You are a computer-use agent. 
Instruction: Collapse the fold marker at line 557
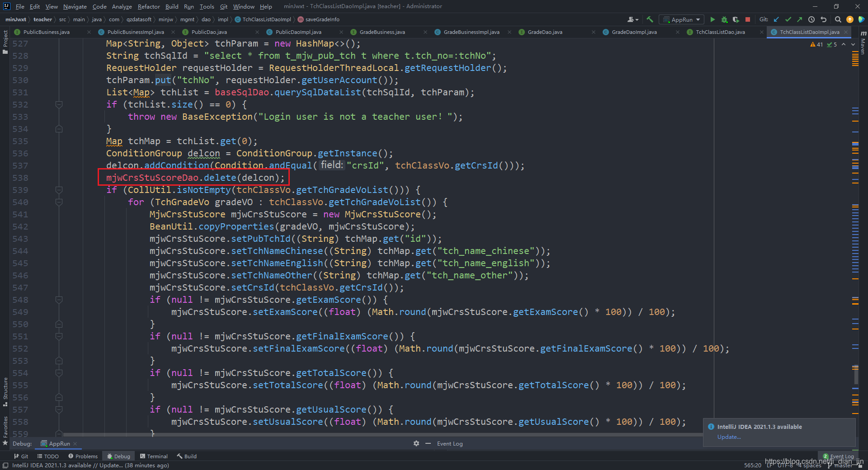click(59, 409)
